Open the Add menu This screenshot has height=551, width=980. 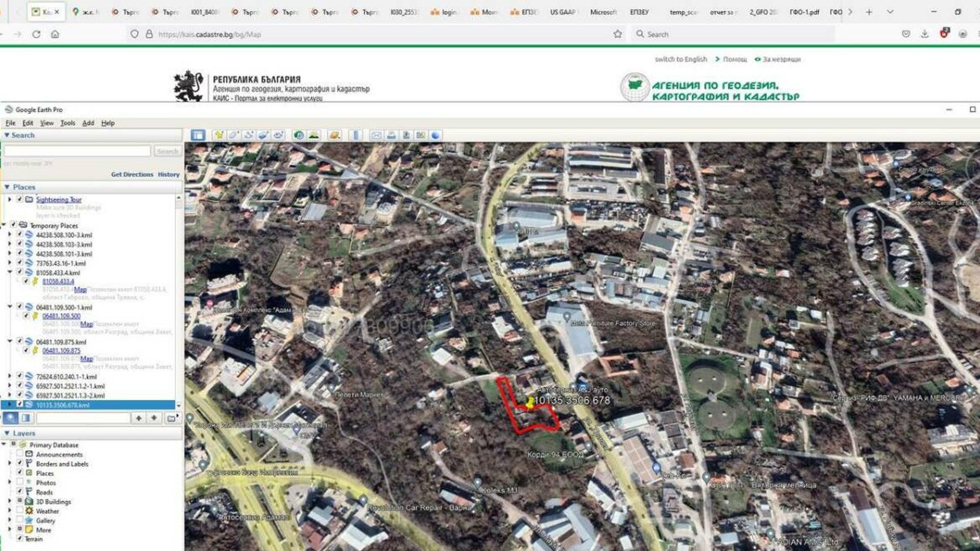coord(88,123)
